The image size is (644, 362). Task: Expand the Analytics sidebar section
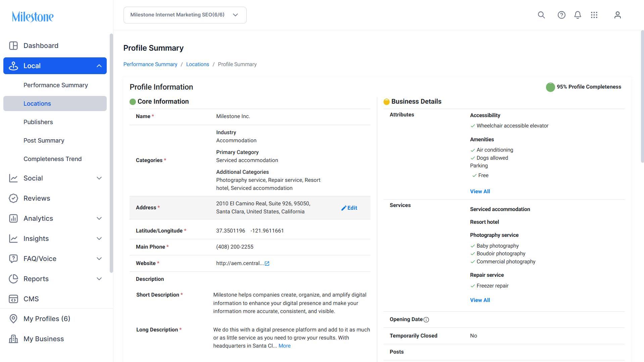point(55,218)
